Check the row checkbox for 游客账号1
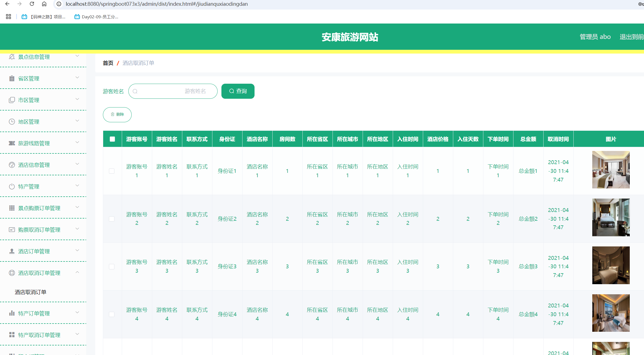644x355 pixels. pos(112,171)
